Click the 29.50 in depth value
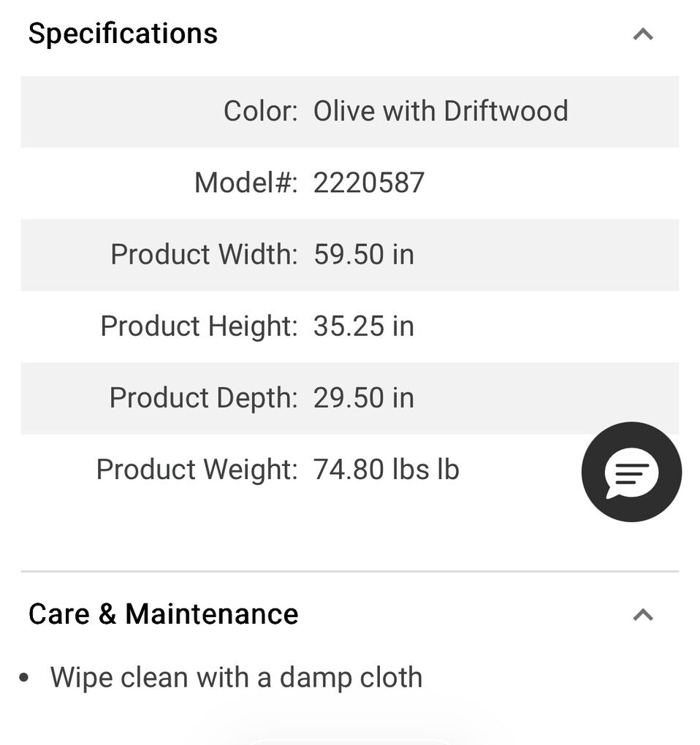This screenshot has width=700, height=745. pyautogui.click(x=364, y=397)
